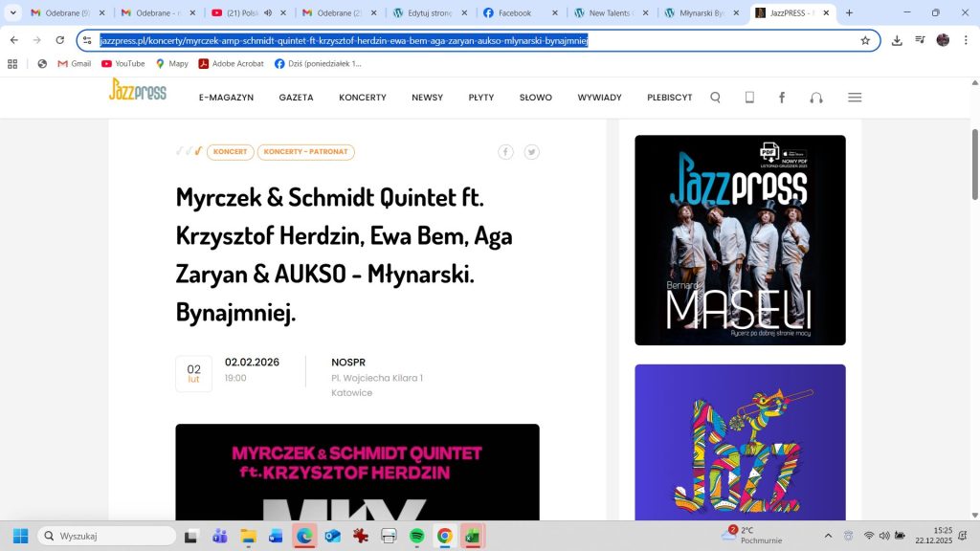The width and height of the screenshot is (980, 551).
Task: Open the Bernard Maseli magazine cover
Action: point(740,240)
